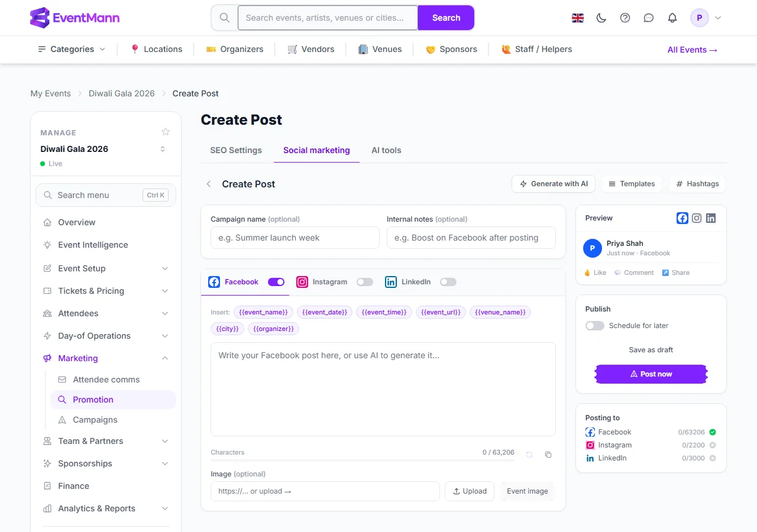Open the chat messages icon
This screenshot has height=532, width=757.
pyautogui.click(x=649, y=18)
